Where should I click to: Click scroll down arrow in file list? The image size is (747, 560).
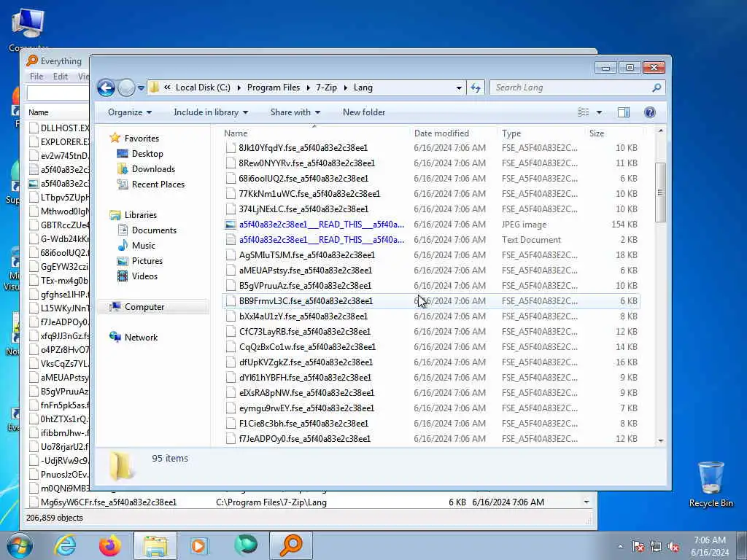tap(661, 441)
